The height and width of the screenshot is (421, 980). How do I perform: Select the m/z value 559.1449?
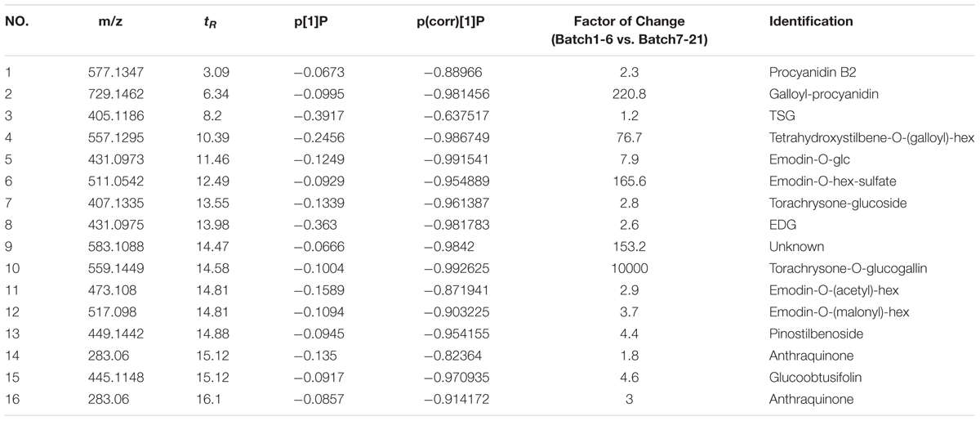110,266
